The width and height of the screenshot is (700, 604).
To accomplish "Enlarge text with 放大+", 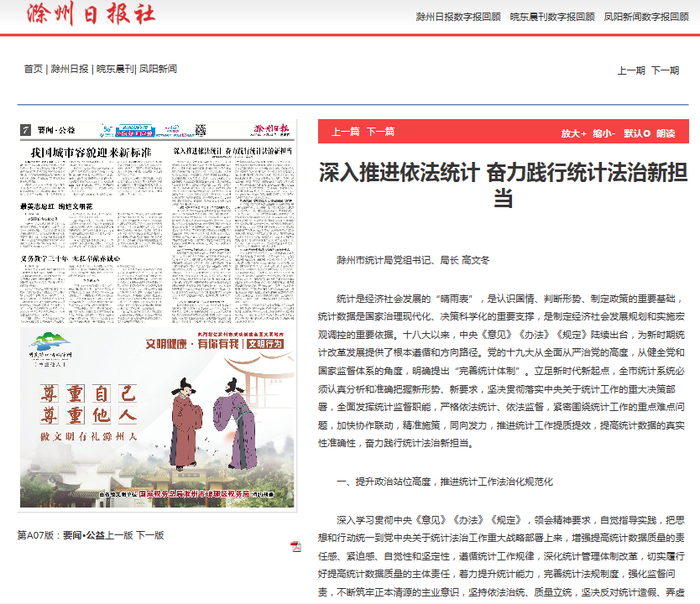I will pyautogui.click(x=573, y=133).
